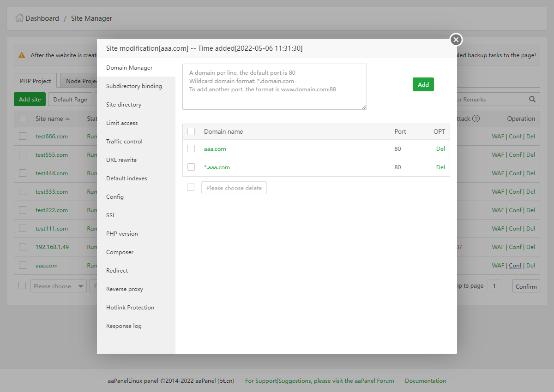
Task: Select the Reverse proxy menu item
Action: click(125, 289)
